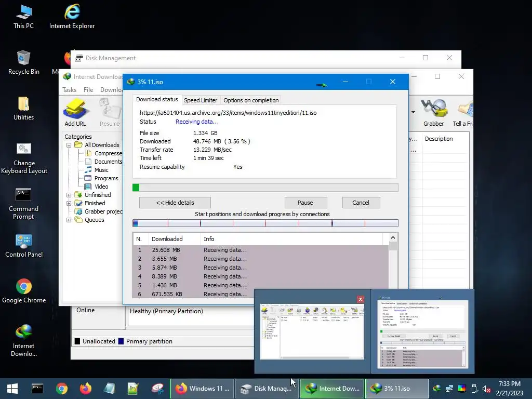The height and width of the screenshot is (399, 532).
Task: Select the Music category icon
Action: click(x=88, y=170)
